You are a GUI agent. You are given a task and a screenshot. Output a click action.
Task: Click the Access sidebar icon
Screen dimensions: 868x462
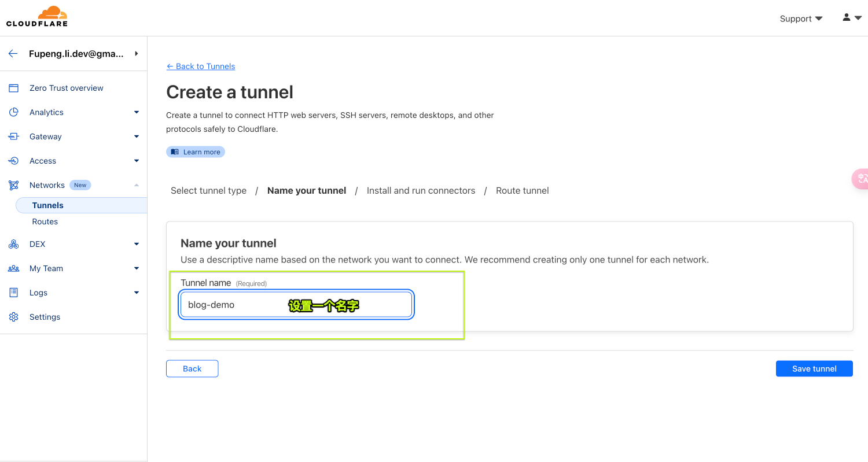(x=14, y=161)
